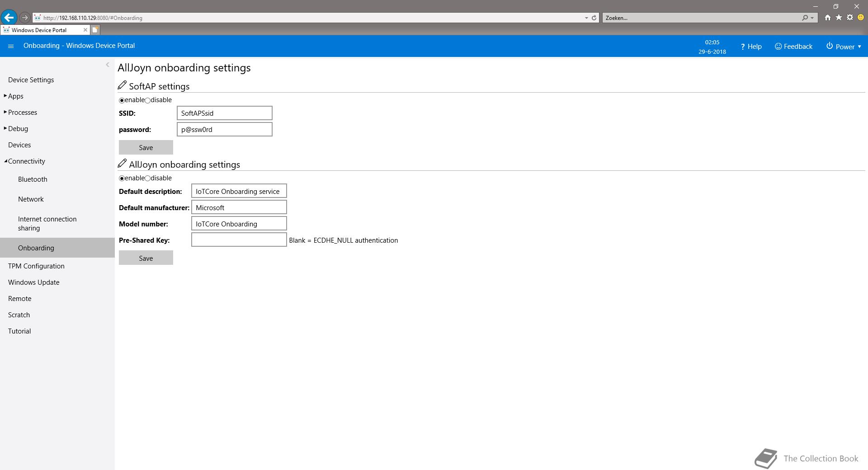Click the browser forward arrow button

[25, 18]
